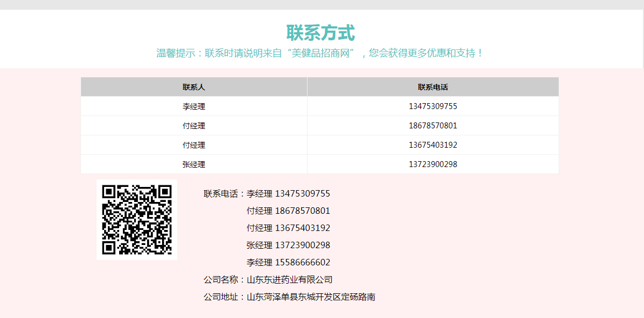The width and height of the screenshot is (644, 318).
Task: Click list line 李经理 13475309755 below table
Action: tap(289, 193)
